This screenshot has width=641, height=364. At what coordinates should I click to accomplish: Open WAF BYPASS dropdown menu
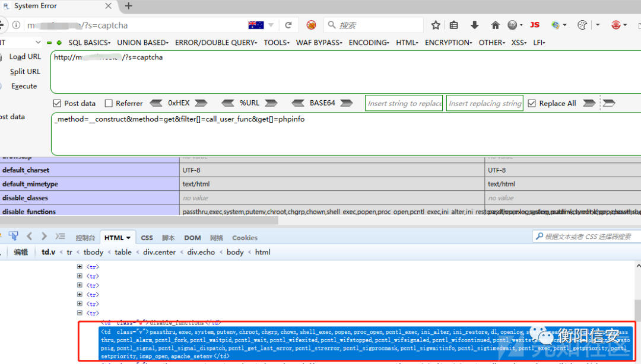[319, 43]
